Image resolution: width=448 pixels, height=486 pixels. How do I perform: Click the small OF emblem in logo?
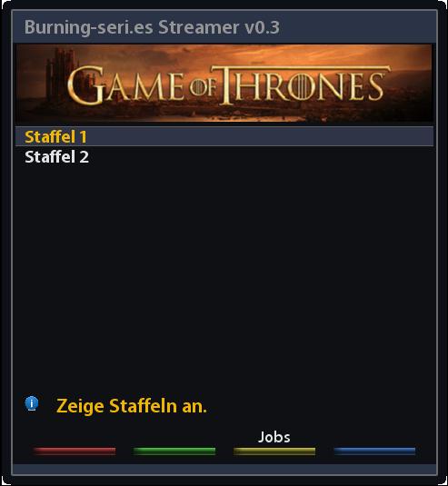point(203,88)
